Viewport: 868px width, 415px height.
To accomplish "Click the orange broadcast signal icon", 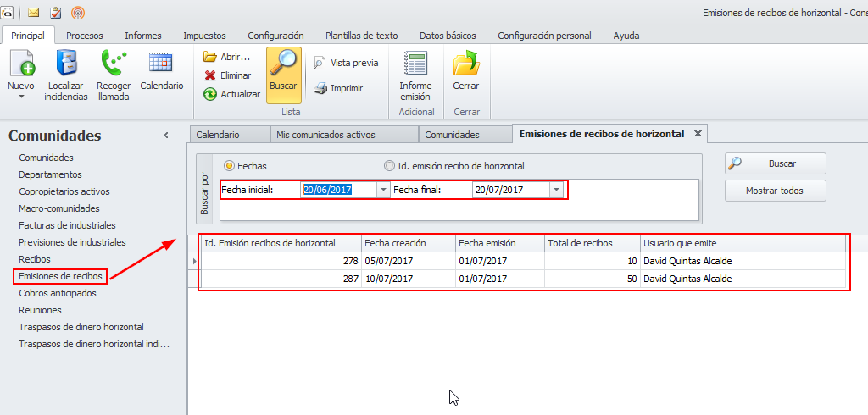I will (78, 12).
